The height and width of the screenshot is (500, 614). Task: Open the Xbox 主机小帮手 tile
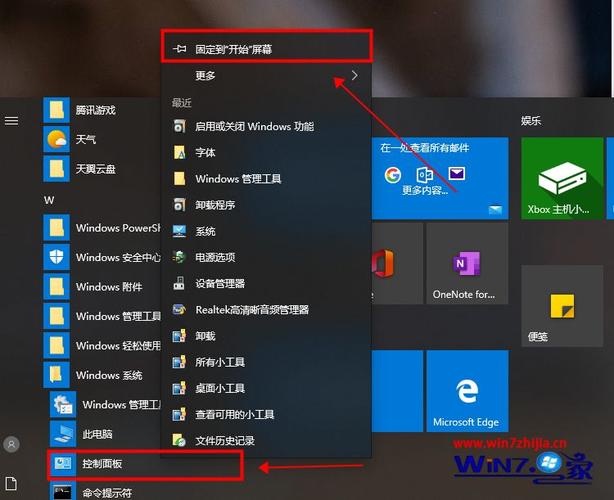click(562, 178)
